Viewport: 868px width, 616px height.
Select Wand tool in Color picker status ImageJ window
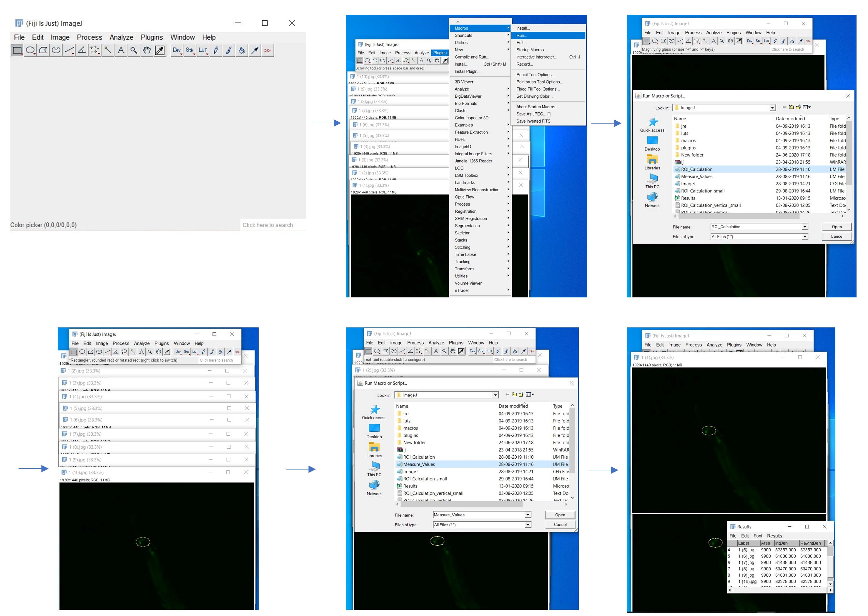pyautogui.click(x=108, y=50)
